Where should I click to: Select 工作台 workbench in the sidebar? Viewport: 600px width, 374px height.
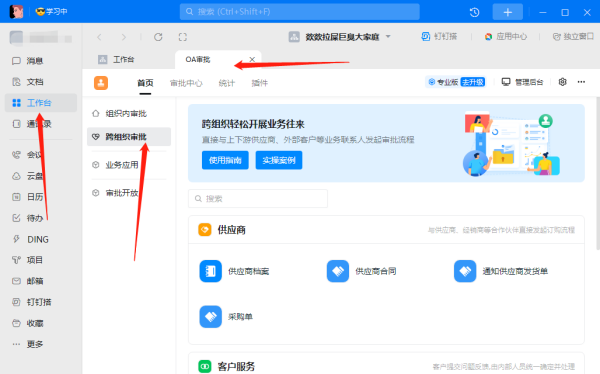click(x=41, y=103)
